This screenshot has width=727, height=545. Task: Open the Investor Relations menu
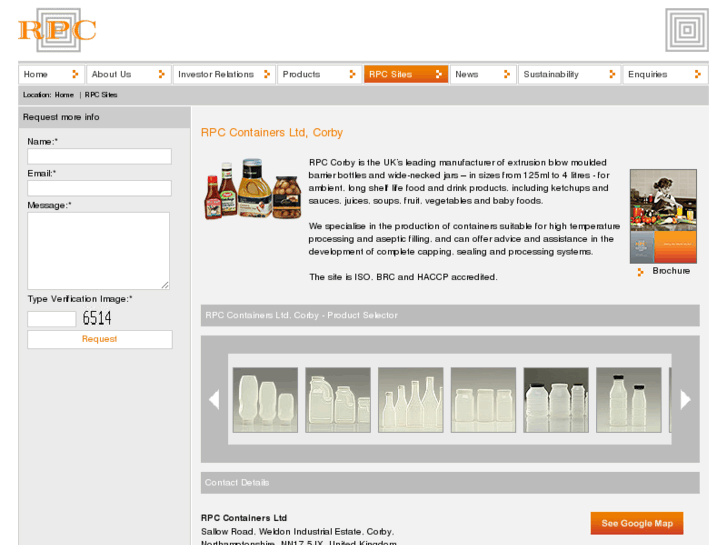coord(224,74)
